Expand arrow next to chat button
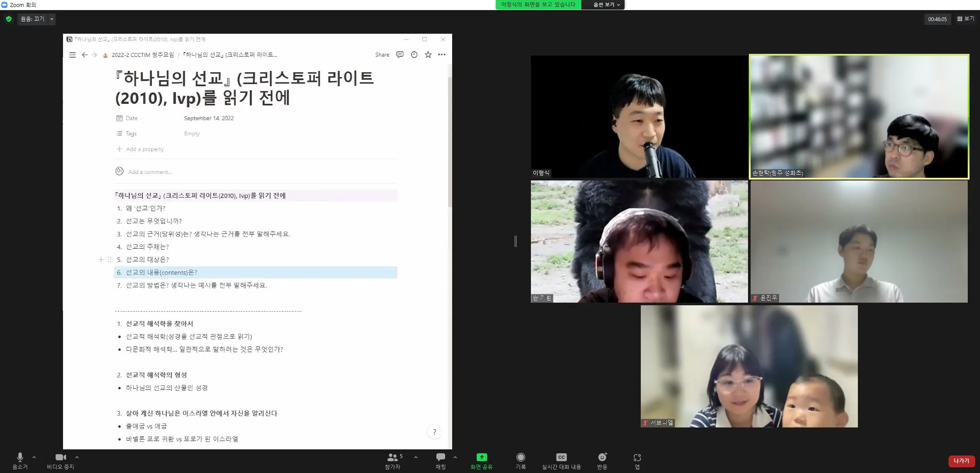Image resolution: width=980 pixels, height=473 pixels. click(x=455, y=457)
